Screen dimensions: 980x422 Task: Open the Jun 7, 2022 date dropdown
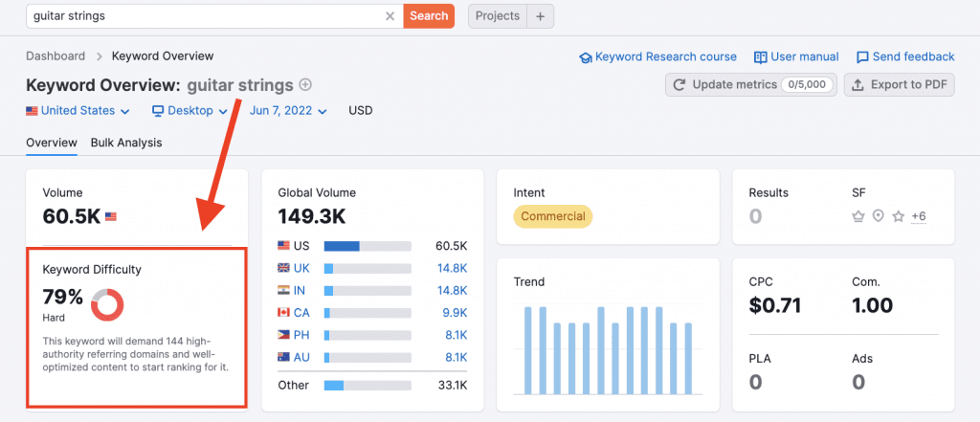[x=288, y=111]
